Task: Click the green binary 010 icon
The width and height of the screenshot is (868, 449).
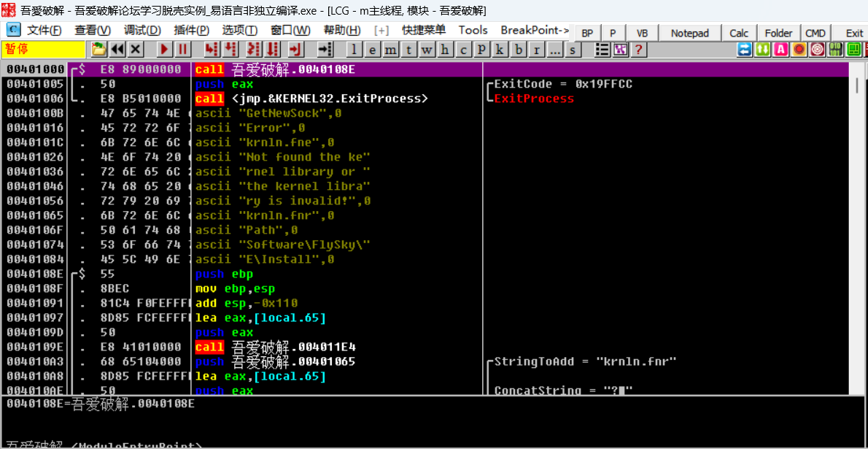Action: pos(835,50)
